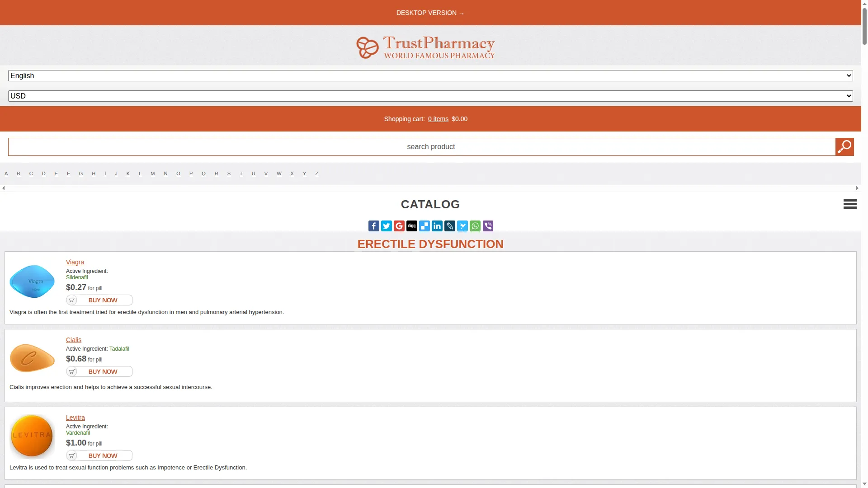The image size is (868, 488).
Task: Choose letter O from the alphabet list
Action: 179,174
